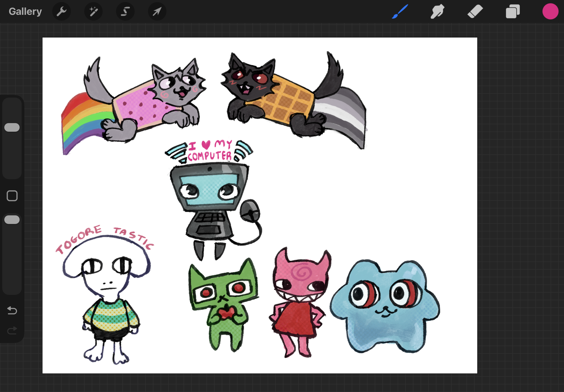Click the computer character's screen face
Viewport: 564px width, 392px height.
tap(209, 190)
